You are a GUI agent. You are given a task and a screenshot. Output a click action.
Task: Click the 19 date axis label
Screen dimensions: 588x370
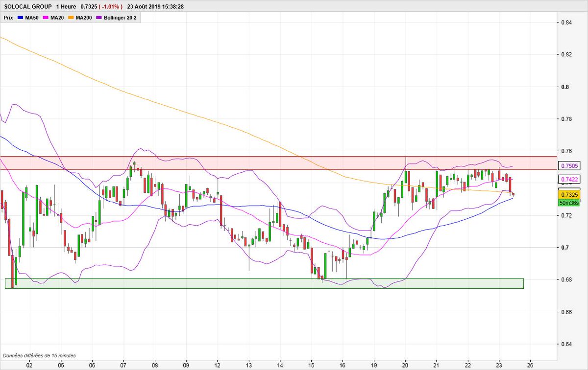coord(374,365)
